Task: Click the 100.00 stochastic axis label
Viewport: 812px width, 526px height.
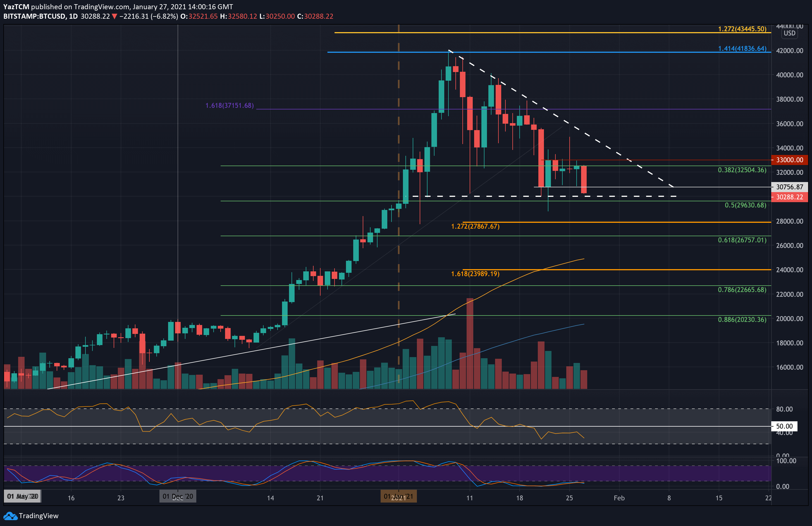Action: (x=786, y=460)
